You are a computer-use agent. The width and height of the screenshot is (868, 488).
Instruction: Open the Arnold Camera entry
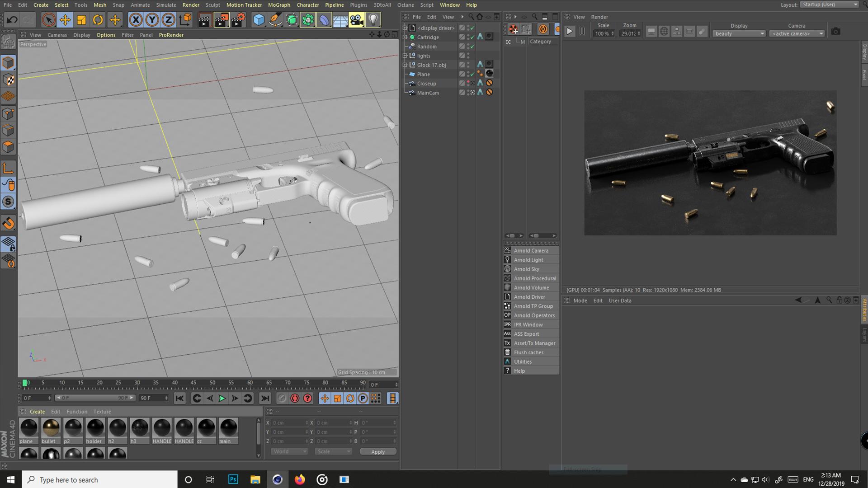pyautogui.click(x=531, y=250)
